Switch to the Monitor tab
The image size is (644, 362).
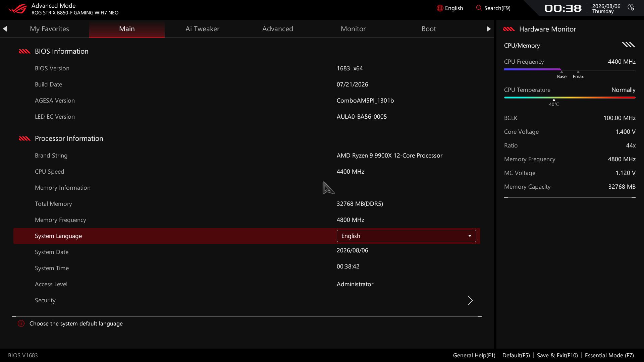(x=353, y=29)
